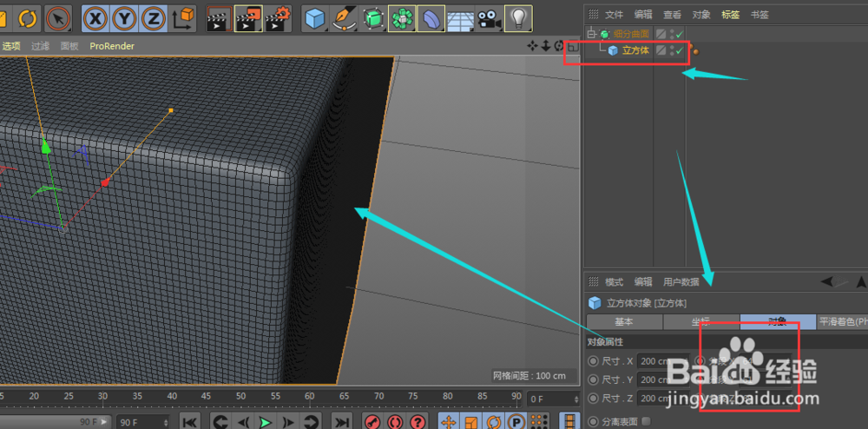This screenshot has width=868, height=429.
Task: Toggle the Z axis lock
Action: click(x=152, y=19)
